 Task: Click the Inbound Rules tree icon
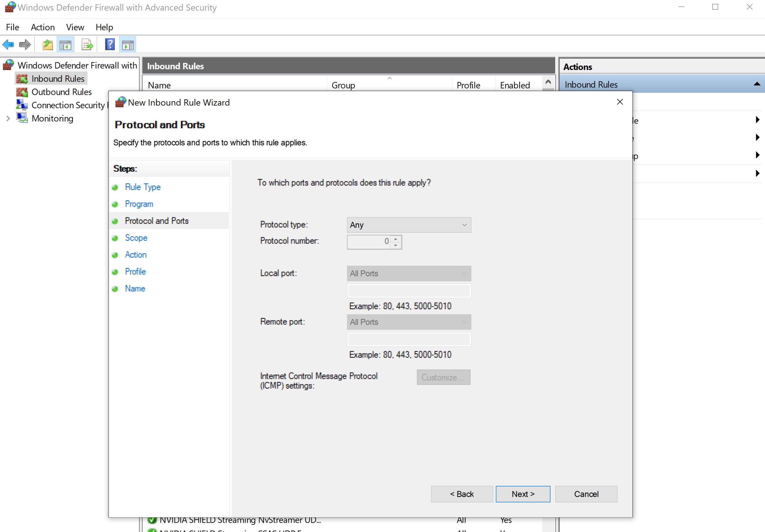22,79
